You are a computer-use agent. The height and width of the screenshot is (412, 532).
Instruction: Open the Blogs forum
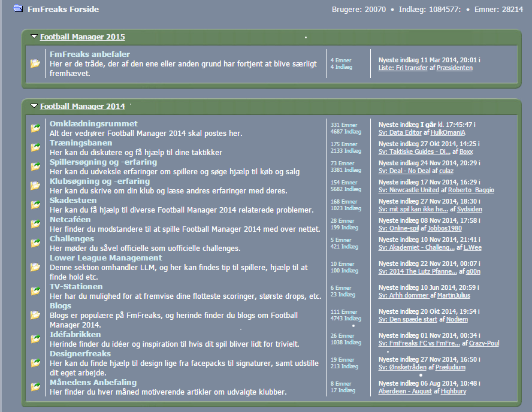(x=61, y=305)
